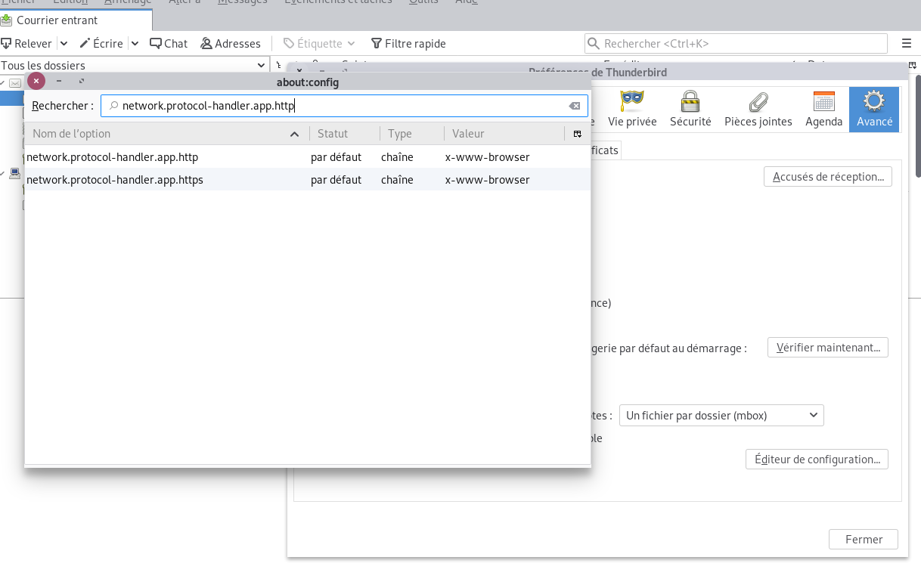Select the network.protocol-handler.app.http row
Screen dimensions: 921x588
[308, 157]
